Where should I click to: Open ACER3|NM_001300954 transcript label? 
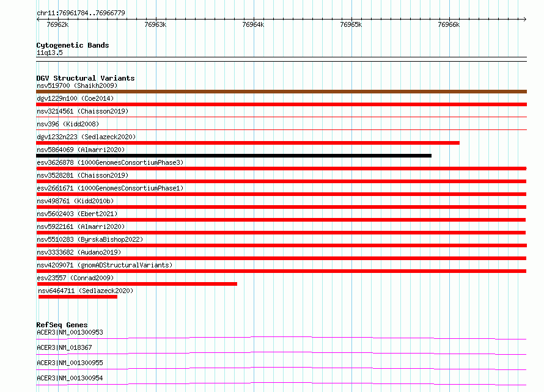coord(70,378)
